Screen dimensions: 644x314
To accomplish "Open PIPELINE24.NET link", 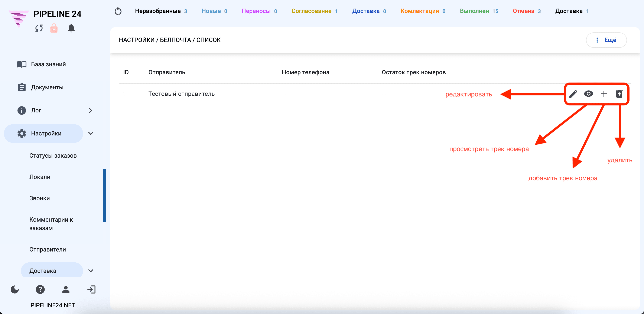I will [x=53, y=305].
